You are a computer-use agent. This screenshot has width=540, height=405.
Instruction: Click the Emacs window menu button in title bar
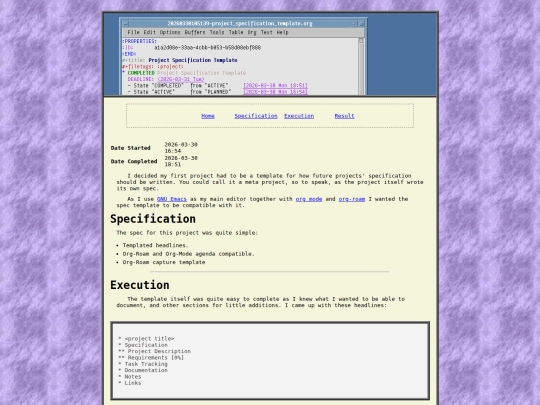point(125,23)
